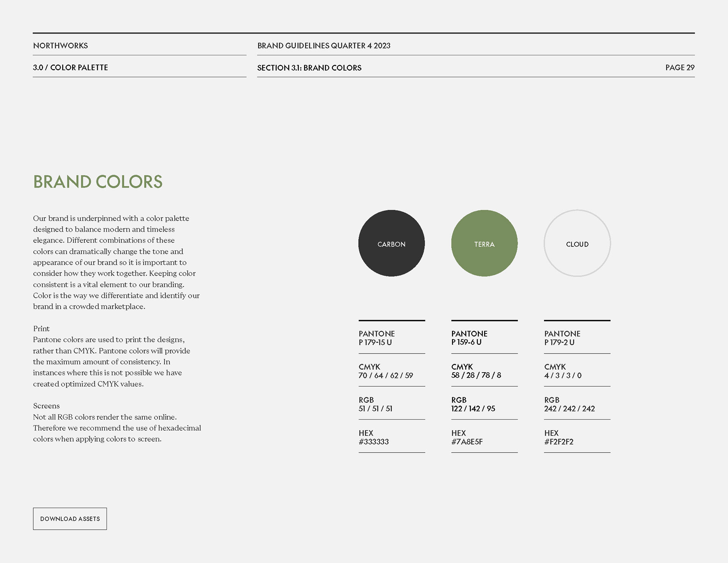Viewport: 728px width, 563px height.
Task: Click Pantone value P 179-15 U
Action: (375, 342)
